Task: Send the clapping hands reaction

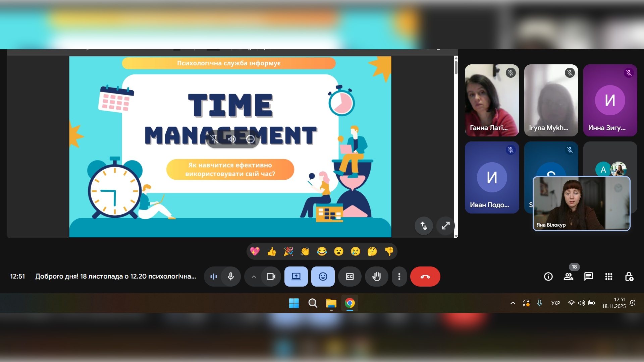Action: pos(305,251)
